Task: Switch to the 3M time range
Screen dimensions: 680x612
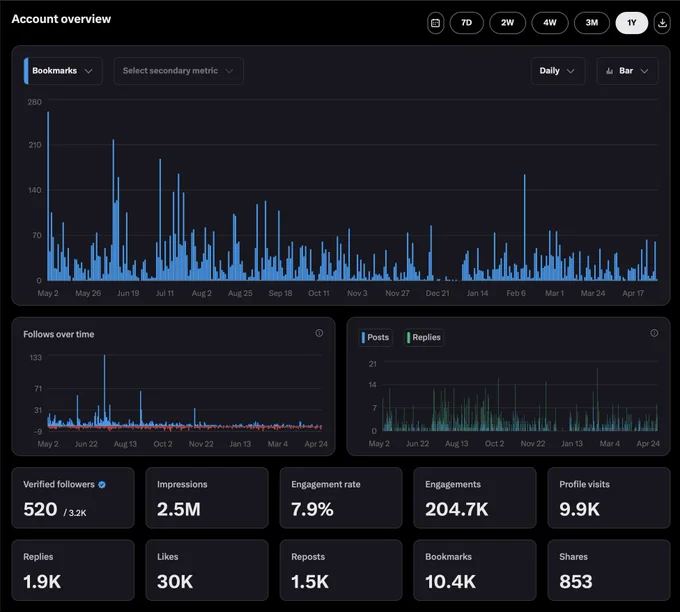Action: point(592,23)
